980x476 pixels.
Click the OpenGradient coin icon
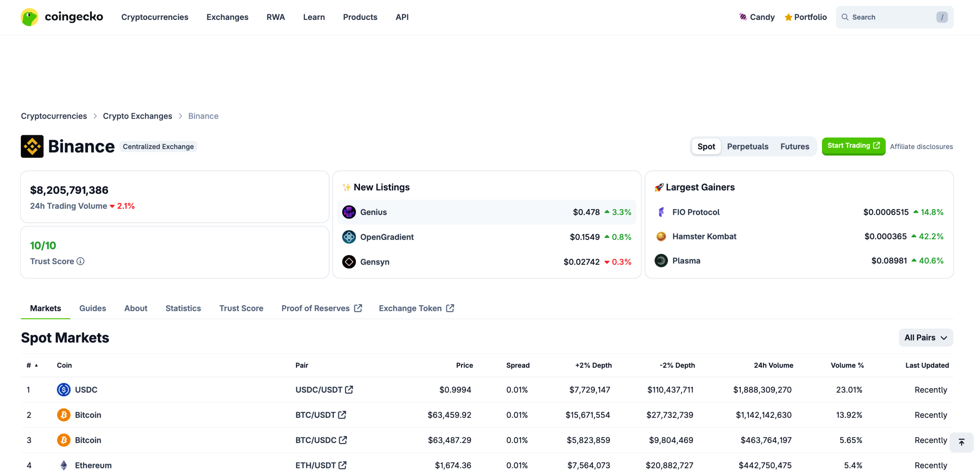coord(349,237)
